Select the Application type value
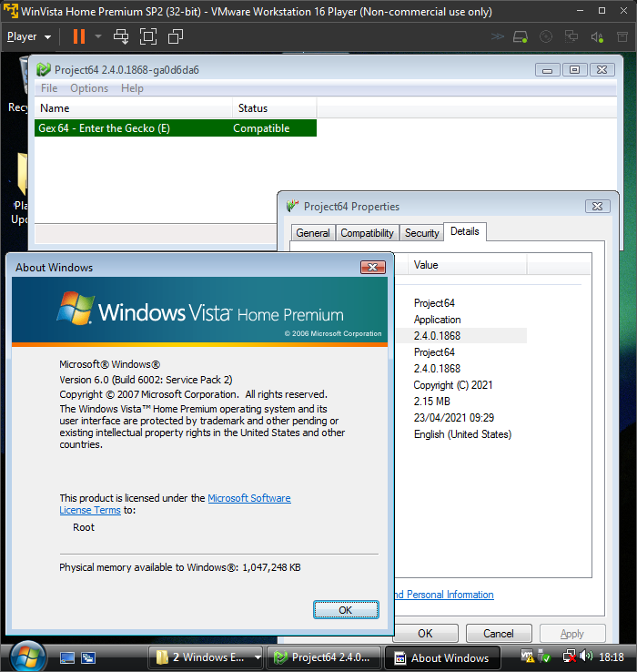Viewport: 637px width, 672px height. [x=437, y=320]
